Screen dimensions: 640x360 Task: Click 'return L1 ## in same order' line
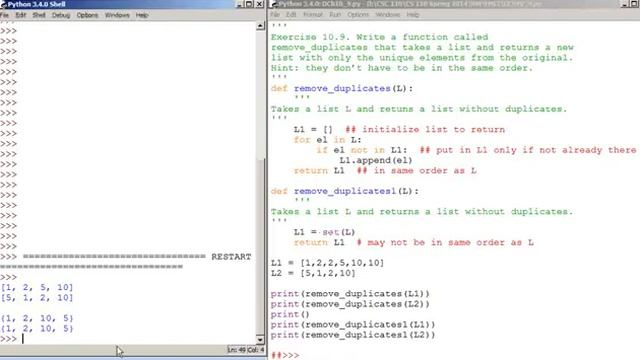click(385, 171)
